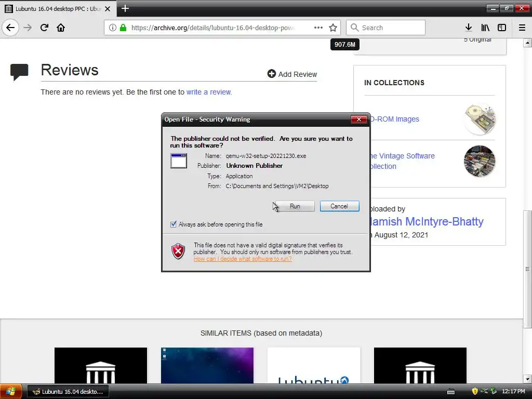The width and height of the screenshot is (532, 399).
Task: Click the vertical scrollbar thumb
Action: (528, 269)
